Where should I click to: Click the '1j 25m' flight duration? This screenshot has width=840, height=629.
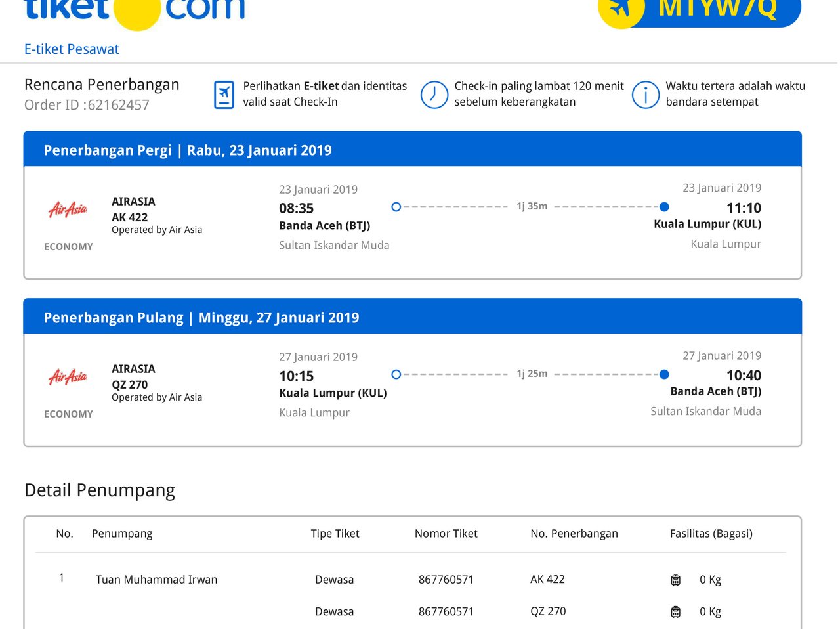(532, 374)
